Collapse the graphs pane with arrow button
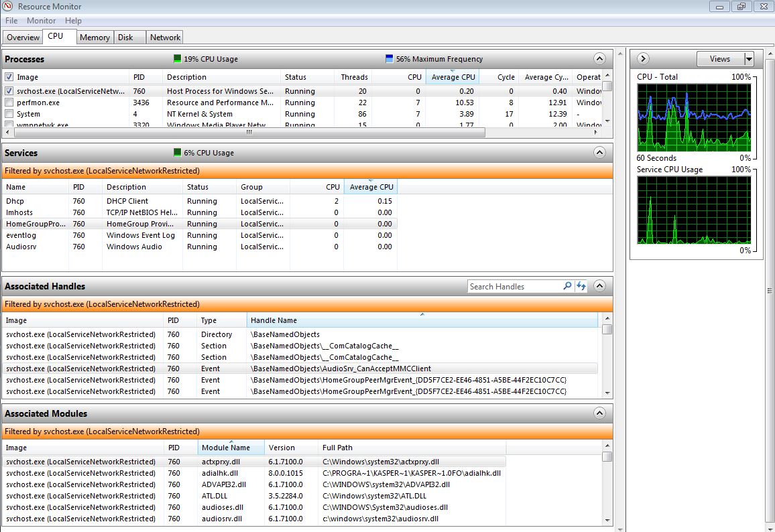 (642, 58)
